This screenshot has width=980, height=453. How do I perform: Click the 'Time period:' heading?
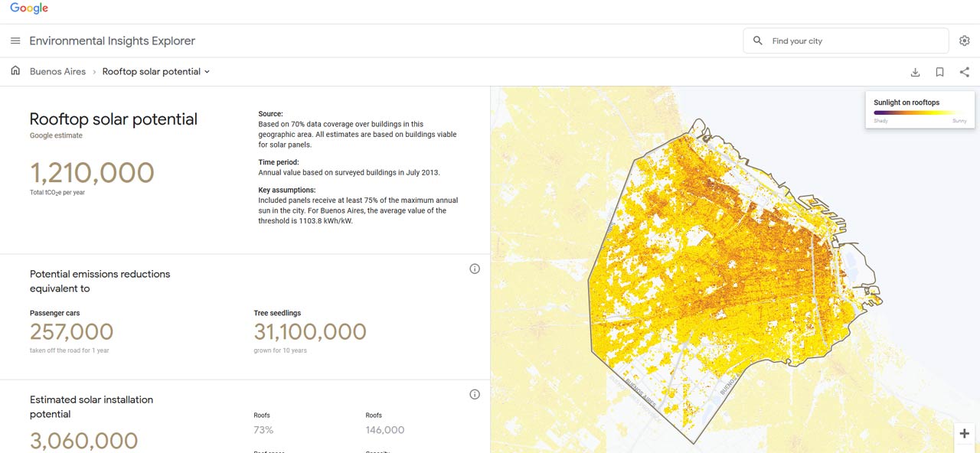coord(279,162)
